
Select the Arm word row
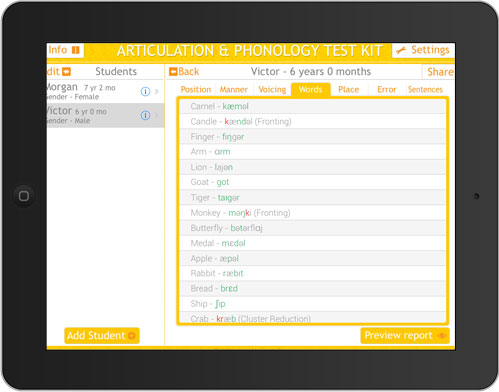(313, 152)
